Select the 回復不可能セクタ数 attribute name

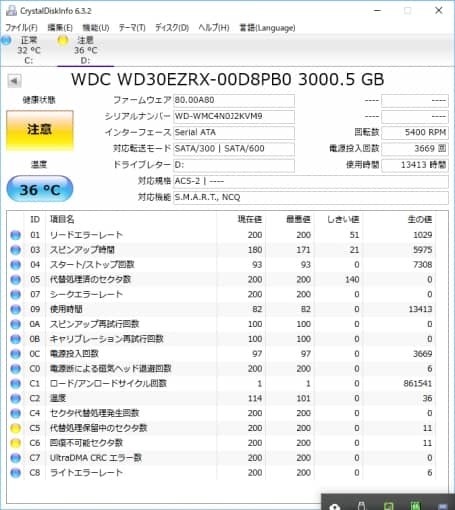(86, 443)
